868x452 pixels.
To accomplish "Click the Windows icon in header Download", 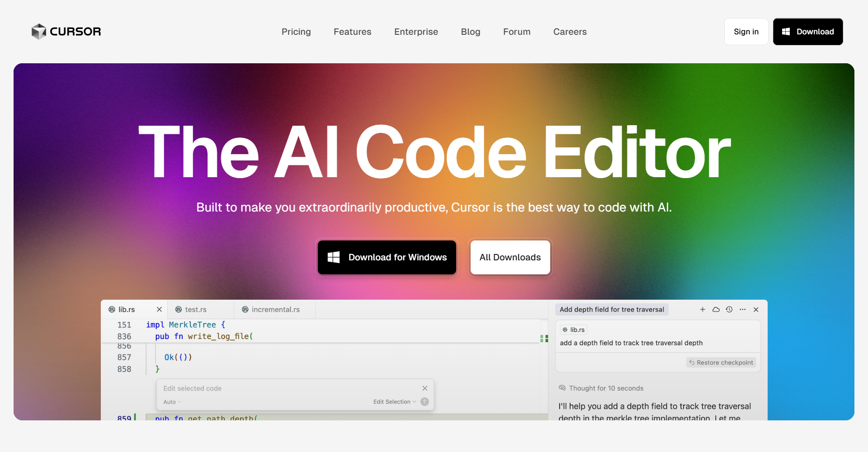I will pyautogui.click(x=786, y=32).
